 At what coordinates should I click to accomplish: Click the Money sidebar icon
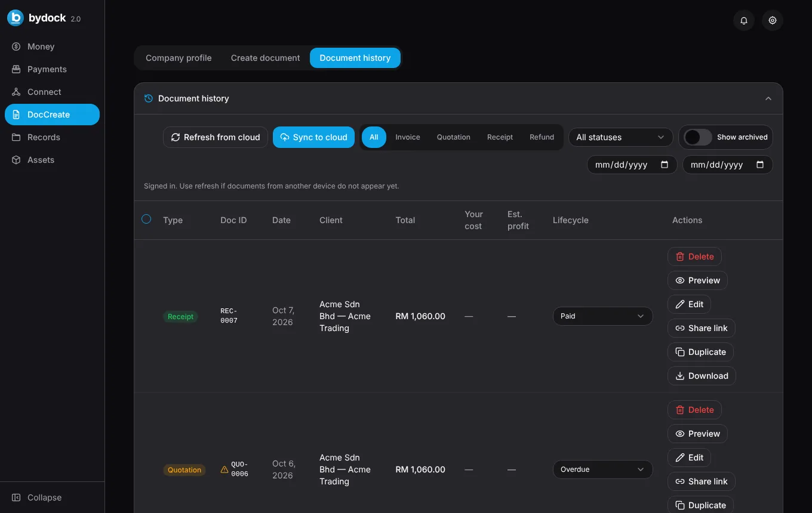pos(16,47)
